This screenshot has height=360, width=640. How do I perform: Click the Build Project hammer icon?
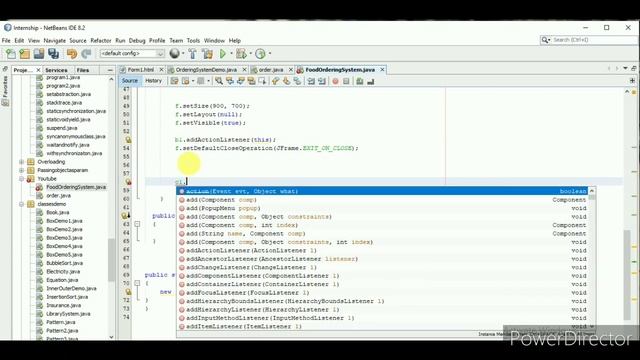(x=193, y=53)
